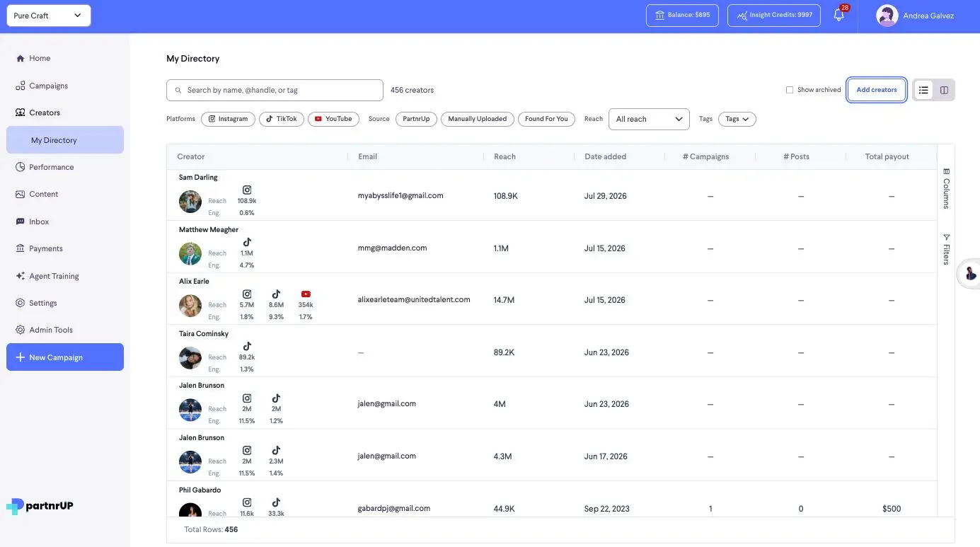Click the Balance: $895 button

pos(682,16)
